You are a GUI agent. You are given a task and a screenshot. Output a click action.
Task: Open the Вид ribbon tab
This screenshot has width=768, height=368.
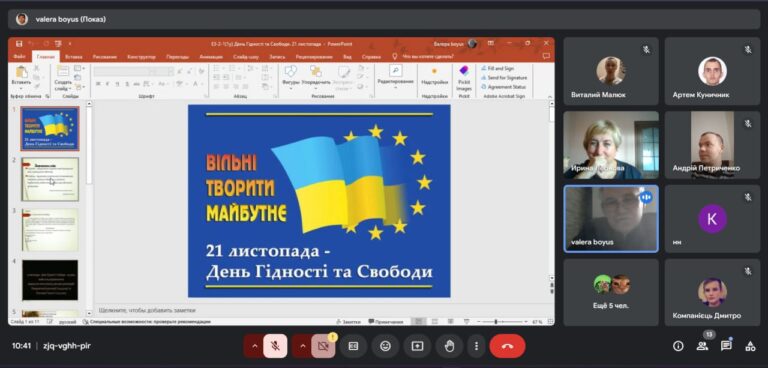(x=347, y=57)
